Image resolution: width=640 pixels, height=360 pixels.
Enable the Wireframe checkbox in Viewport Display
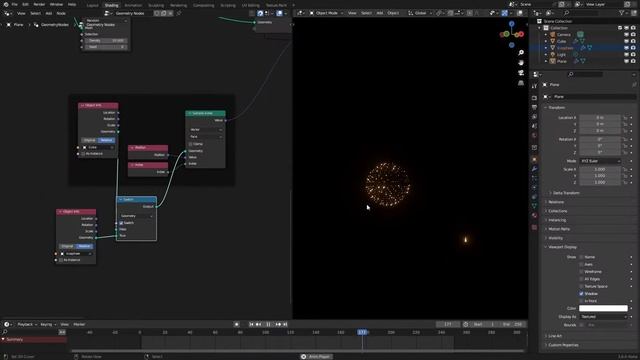[x=581, y=272]
